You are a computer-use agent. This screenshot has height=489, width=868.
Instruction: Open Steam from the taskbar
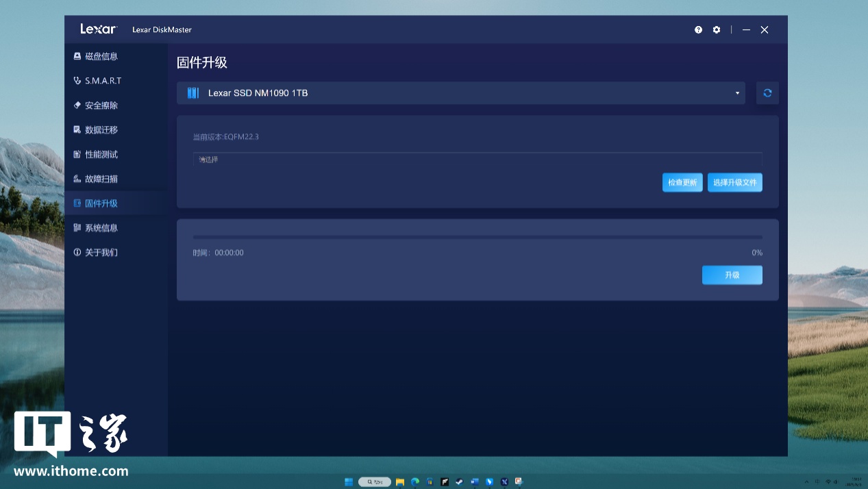459,482
